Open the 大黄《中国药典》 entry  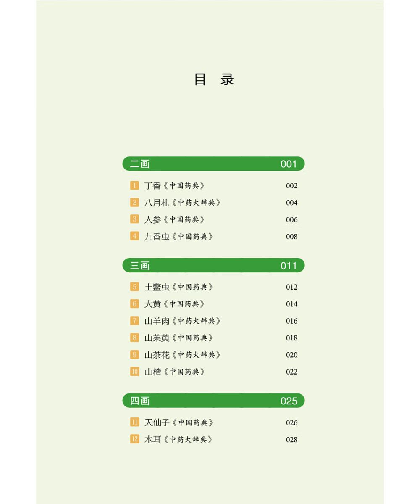point(174,304)
